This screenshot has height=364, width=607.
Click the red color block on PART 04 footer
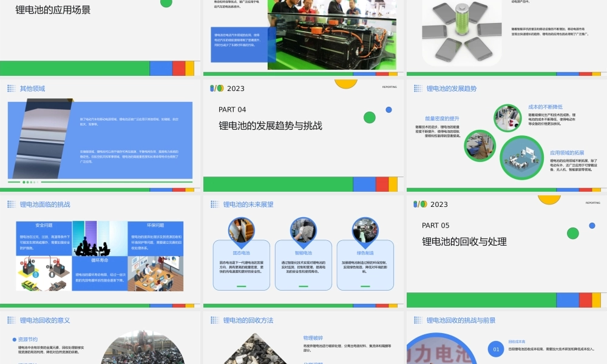pyautogui.click(x=382, y=184)
